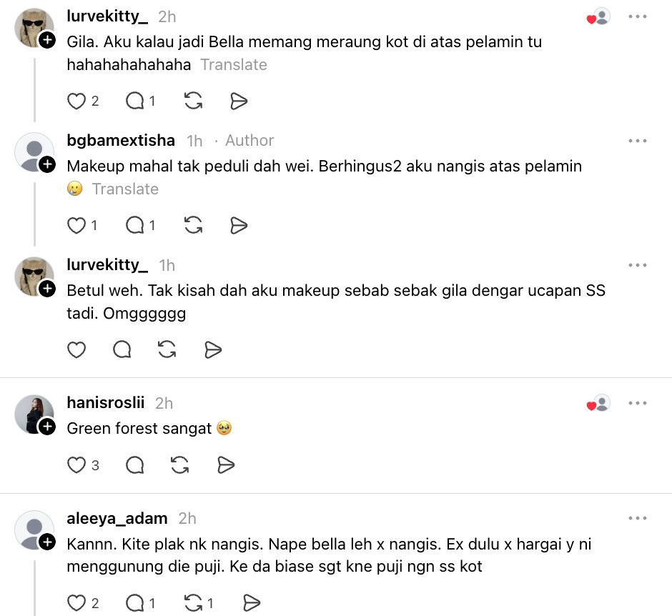Open more options on aleeya_adam's comment

coord(637,518)
